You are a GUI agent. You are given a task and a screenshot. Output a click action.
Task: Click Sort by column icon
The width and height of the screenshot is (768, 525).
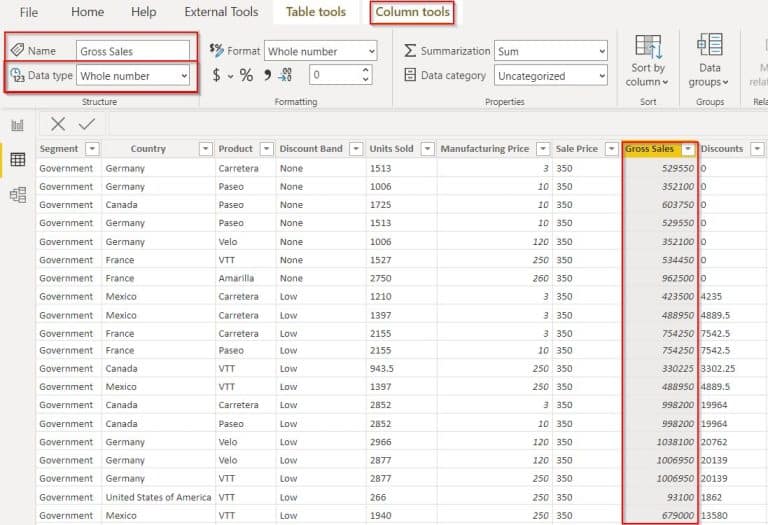click(x=648, y=46)
